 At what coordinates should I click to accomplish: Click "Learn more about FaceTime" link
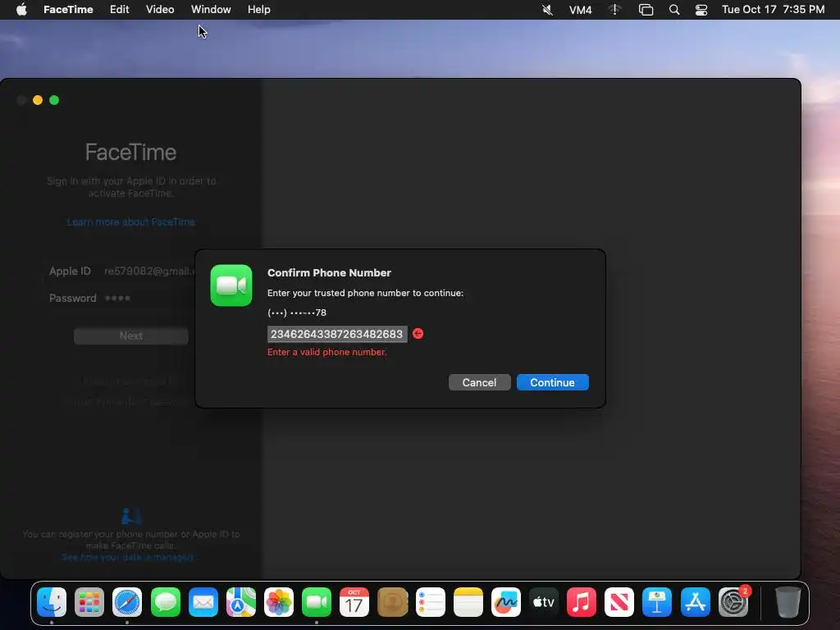[x=130, y=221]
